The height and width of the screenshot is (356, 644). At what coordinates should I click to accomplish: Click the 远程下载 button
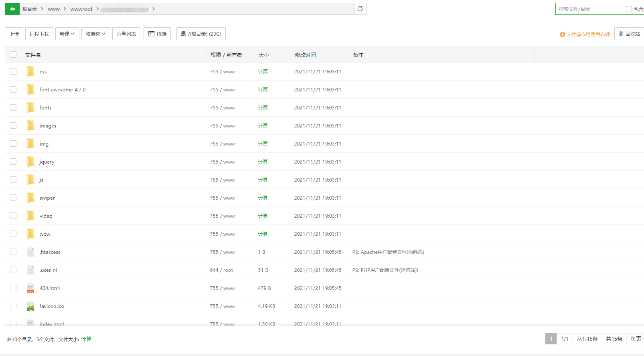coord(39,34)
